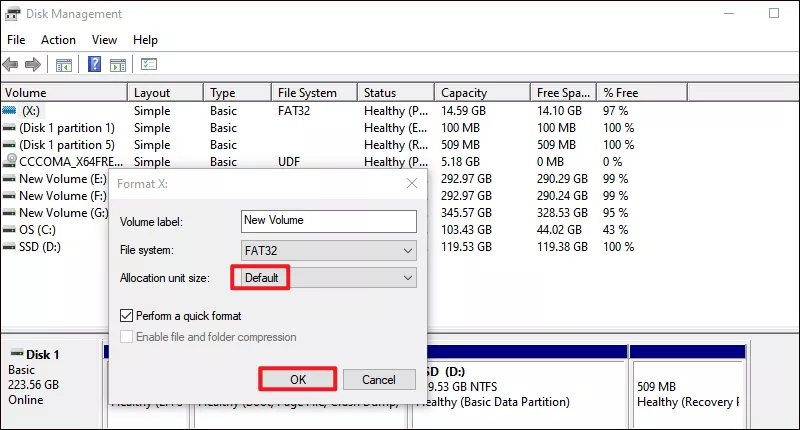This screenshot has width=800, height=430.
Task: Click the 119.38 GB free space cell
Action: [x=562, y=247]
